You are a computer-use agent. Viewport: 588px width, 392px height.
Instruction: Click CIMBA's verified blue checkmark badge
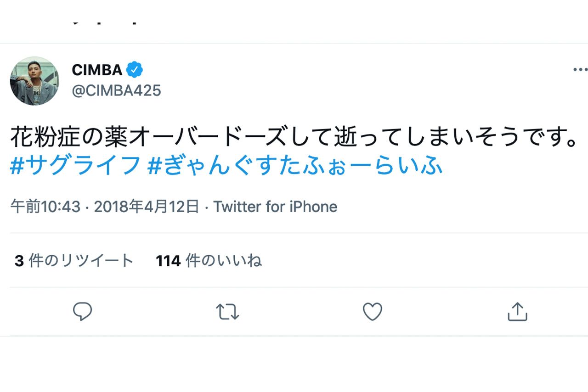[135, 69]
